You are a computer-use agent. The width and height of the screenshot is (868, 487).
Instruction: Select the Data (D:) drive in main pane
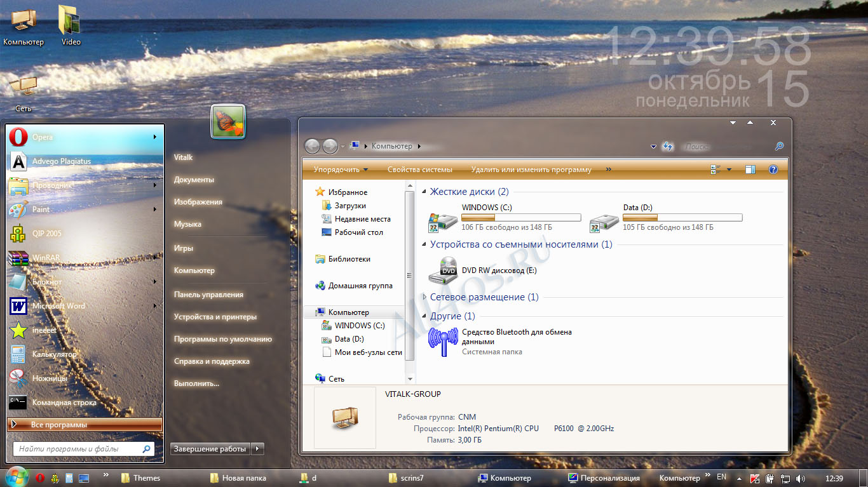click(x=666, y=217)
